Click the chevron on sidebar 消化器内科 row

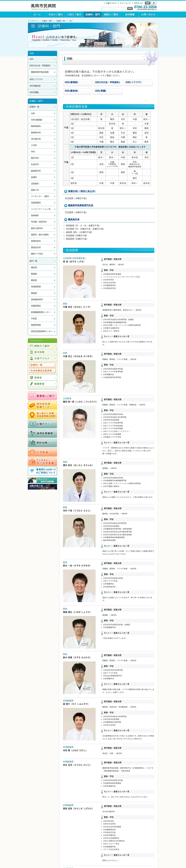click(x=55, y=139)
